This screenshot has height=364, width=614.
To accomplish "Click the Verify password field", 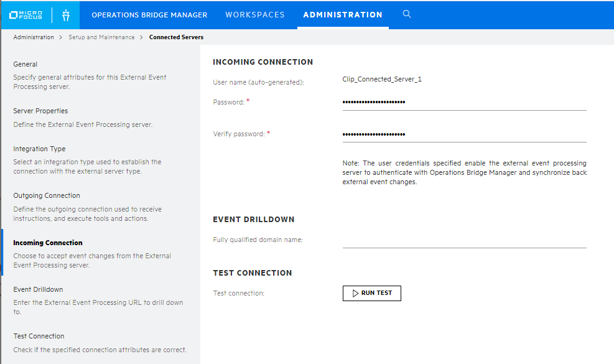I will (x=465, y=134).
